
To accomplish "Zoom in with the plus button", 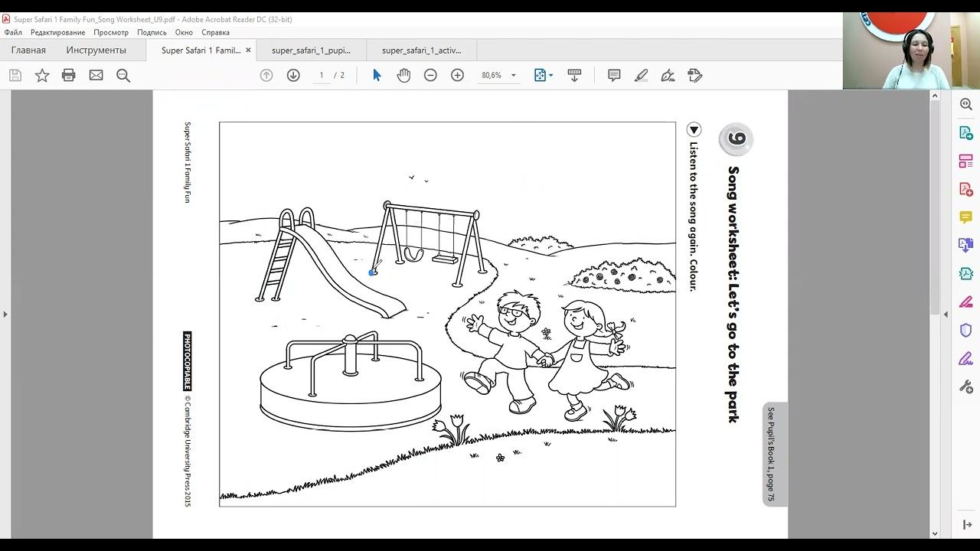I will [x=457, y=75].
